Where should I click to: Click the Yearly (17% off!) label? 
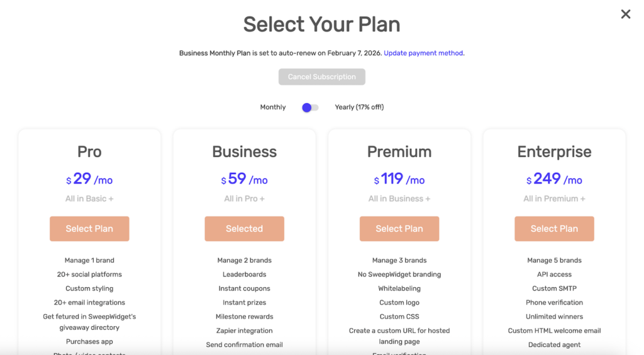pos(359,107)
